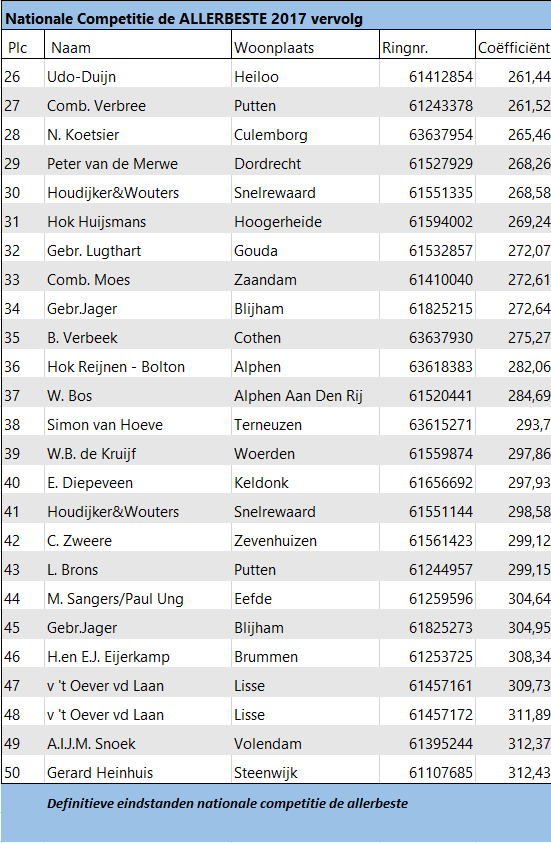551x843 pixels.
Task: Click the M. Sangers/Paul Ung cell
Action: 138,597
